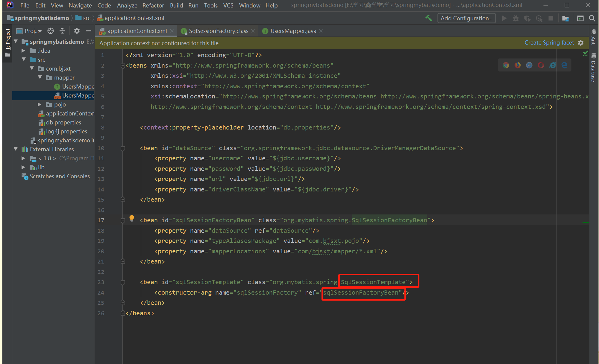Click Locate/scroll from source target icon
Screen dimensions: 599x364
[x=51, y=31]
